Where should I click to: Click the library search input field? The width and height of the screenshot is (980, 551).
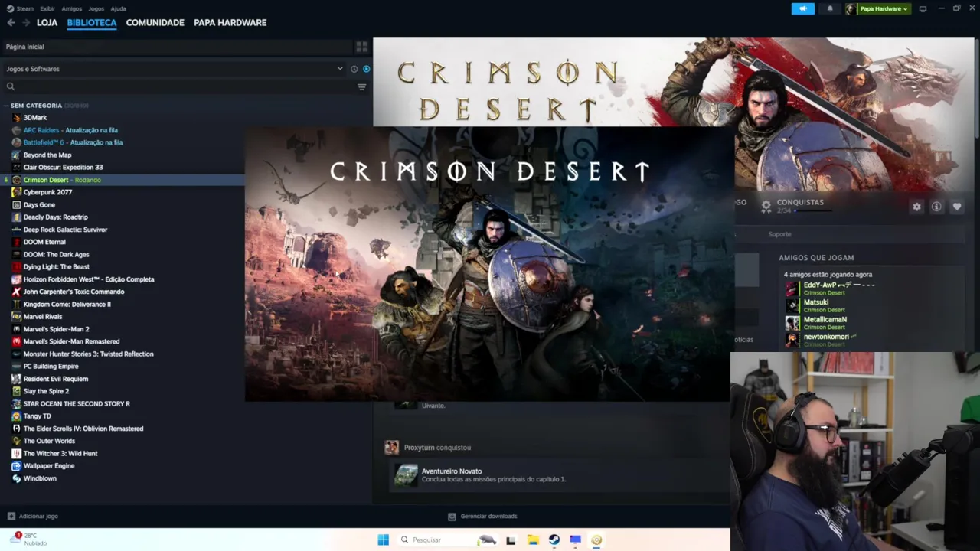point(185,86)
